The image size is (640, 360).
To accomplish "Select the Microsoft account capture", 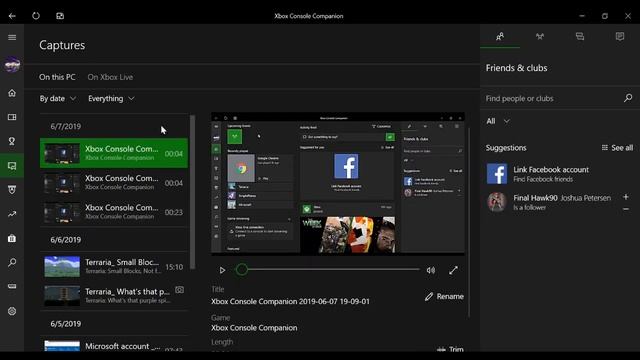I will tap(114, 345).
